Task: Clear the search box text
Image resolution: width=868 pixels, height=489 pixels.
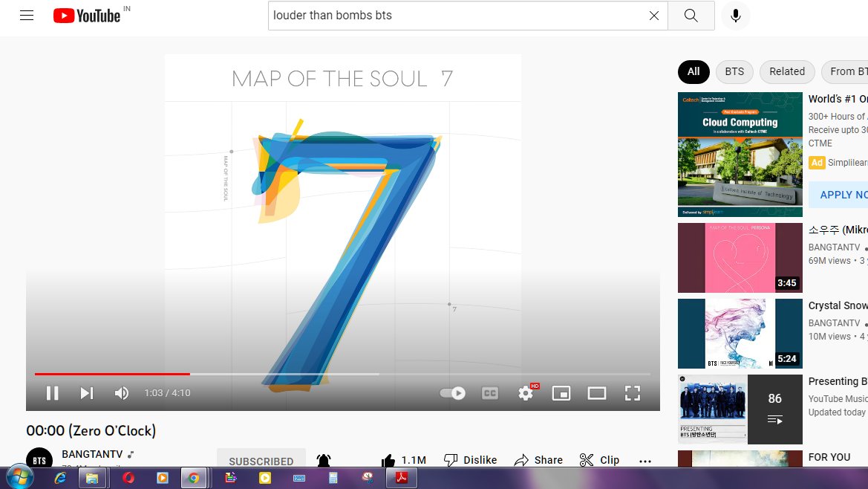Action: [x=653, y=16]
